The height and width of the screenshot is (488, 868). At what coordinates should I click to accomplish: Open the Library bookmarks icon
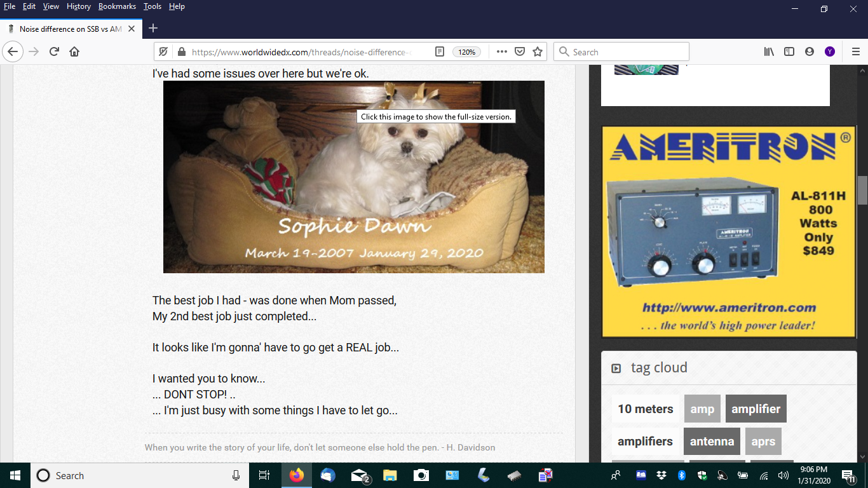(x=769, y=52)
